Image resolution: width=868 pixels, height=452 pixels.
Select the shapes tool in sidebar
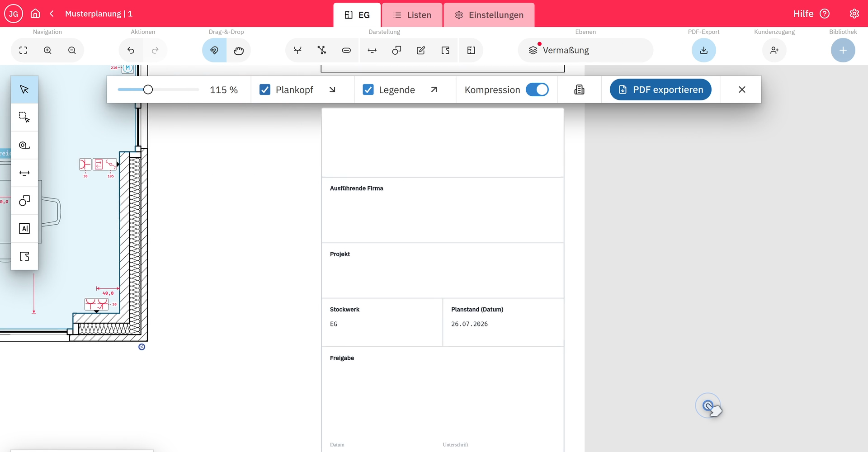(x=24, y=201)
